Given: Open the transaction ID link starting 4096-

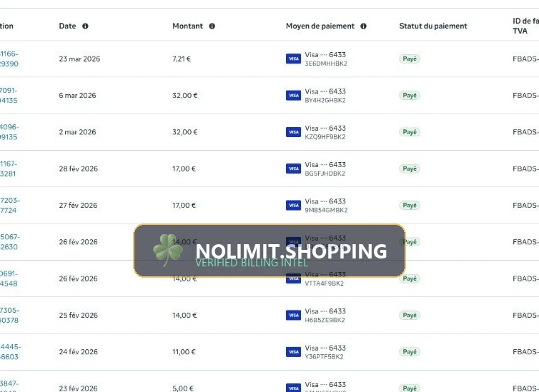Looking at the screenshot, I should coord(9,132).
